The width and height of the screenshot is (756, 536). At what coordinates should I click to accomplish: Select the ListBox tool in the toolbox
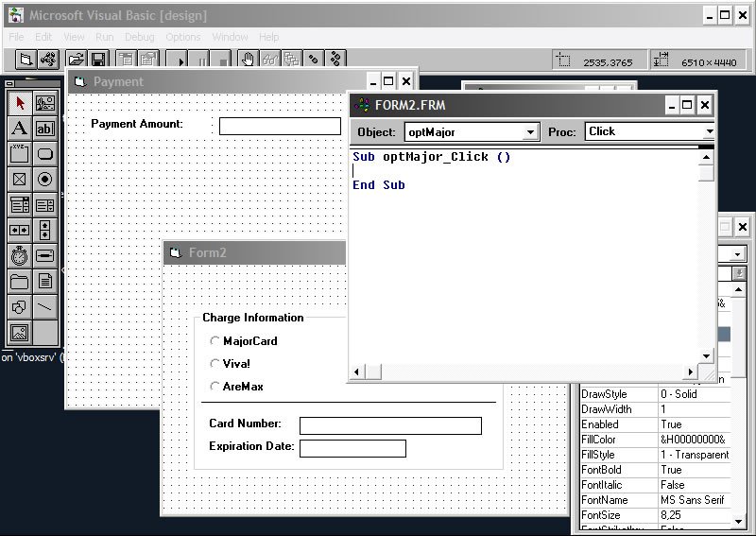45,205
